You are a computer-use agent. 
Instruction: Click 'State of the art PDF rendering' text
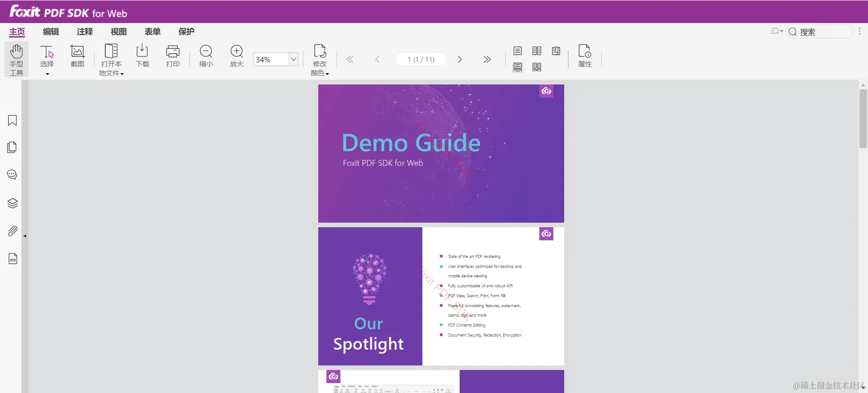coord(474,257)
